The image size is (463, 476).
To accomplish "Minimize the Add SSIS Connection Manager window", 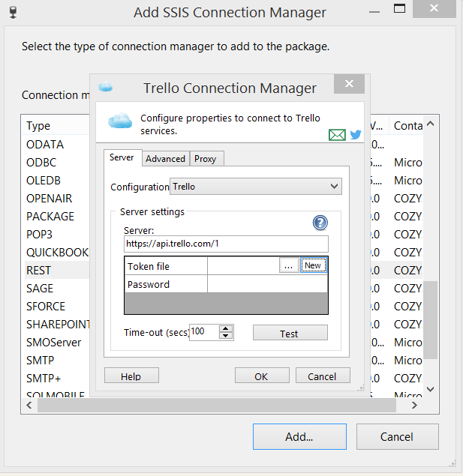I will 374,12.
